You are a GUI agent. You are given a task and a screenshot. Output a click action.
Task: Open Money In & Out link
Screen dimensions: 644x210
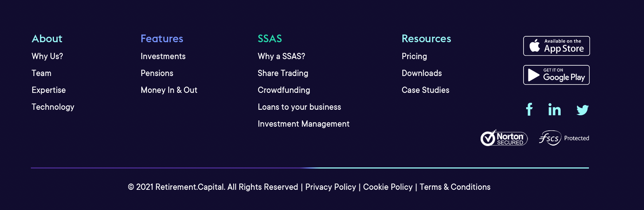(x=169, y=90)
